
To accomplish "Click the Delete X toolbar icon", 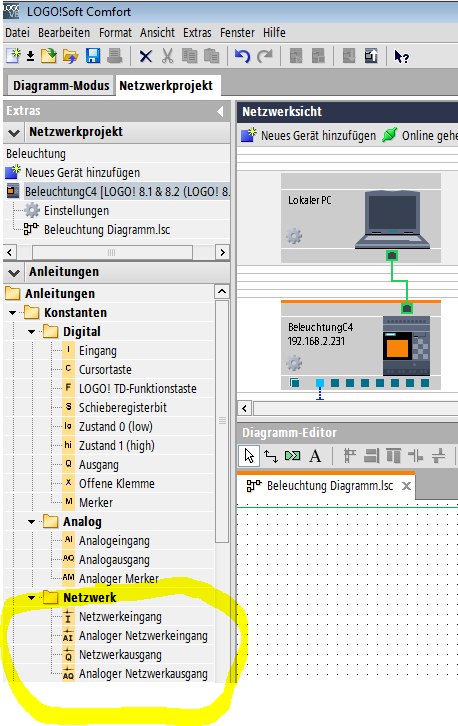I will click(x=145, y=56).
